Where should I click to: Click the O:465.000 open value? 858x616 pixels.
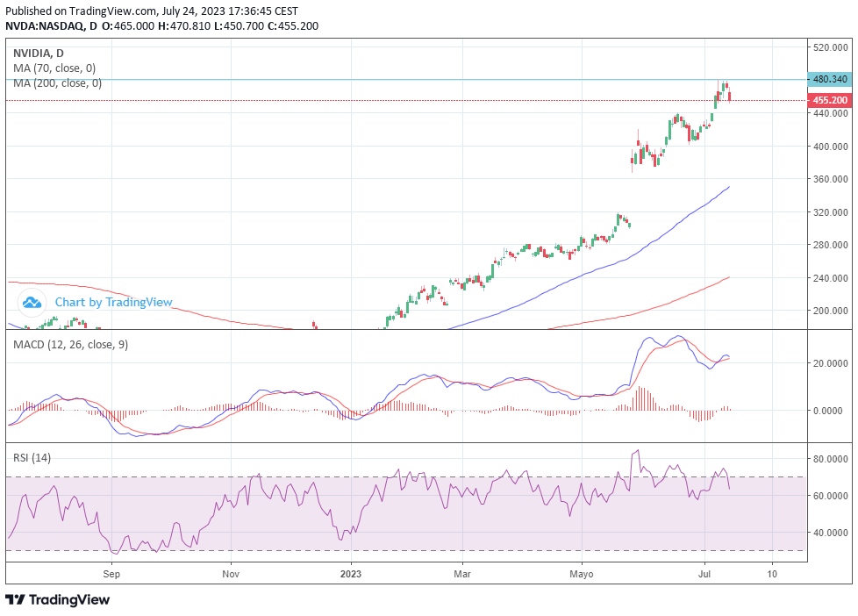128,25
